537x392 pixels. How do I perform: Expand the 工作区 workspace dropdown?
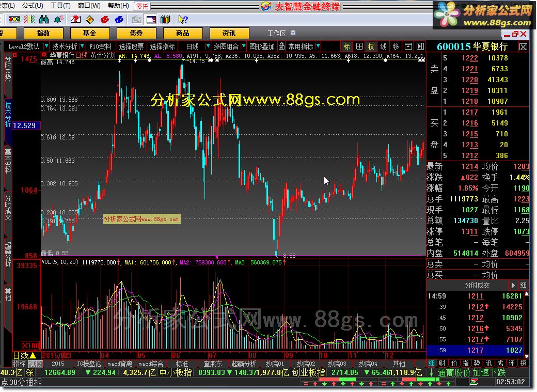click(x=293, y=33)
